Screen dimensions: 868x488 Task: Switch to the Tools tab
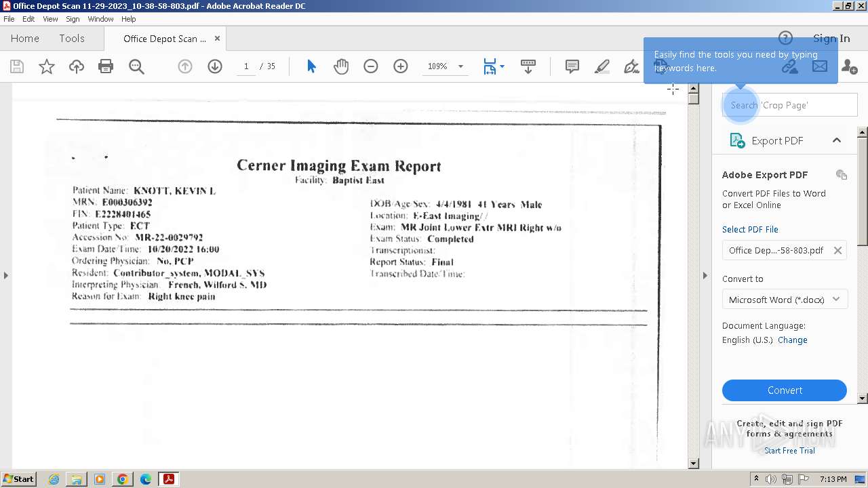coord(72,39)
